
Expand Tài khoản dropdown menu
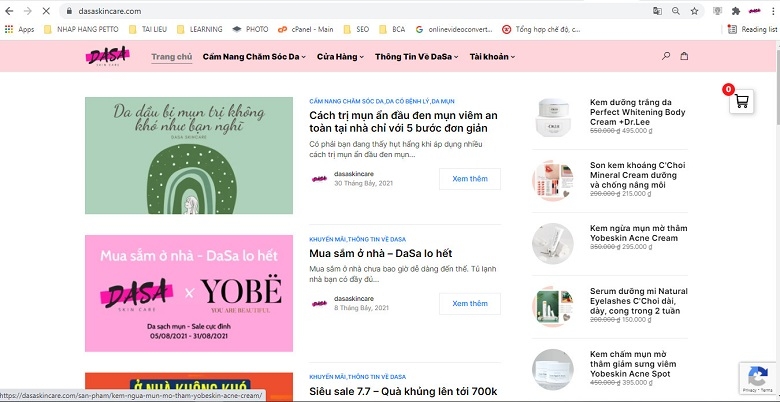click(492, 57)
